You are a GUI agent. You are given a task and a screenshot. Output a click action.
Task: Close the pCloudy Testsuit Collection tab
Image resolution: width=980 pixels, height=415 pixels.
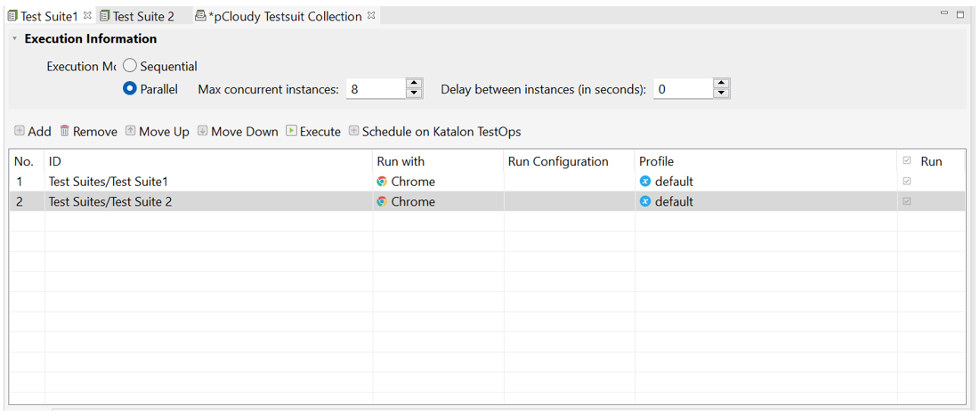(x=371, y=15)
